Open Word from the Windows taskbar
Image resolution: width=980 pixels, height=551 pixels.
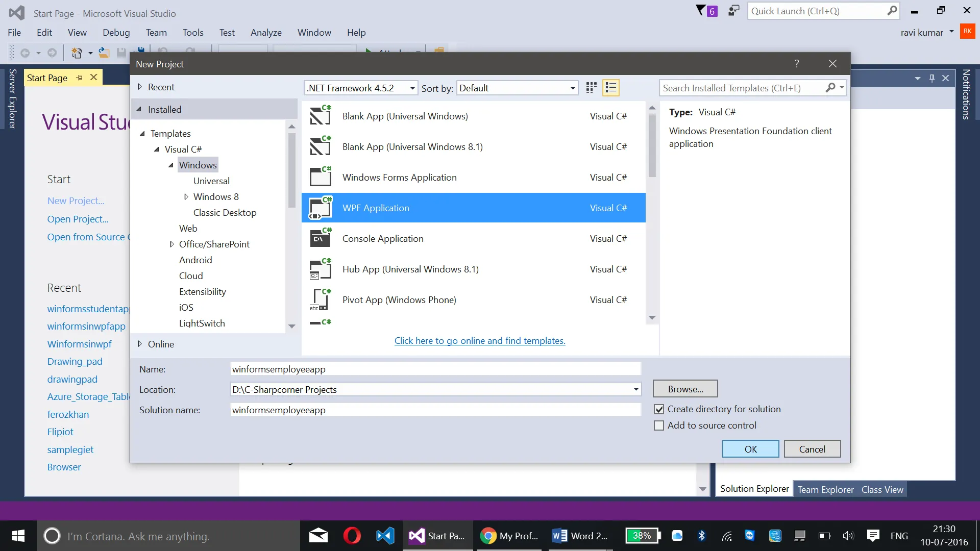[x=579, y=536]
